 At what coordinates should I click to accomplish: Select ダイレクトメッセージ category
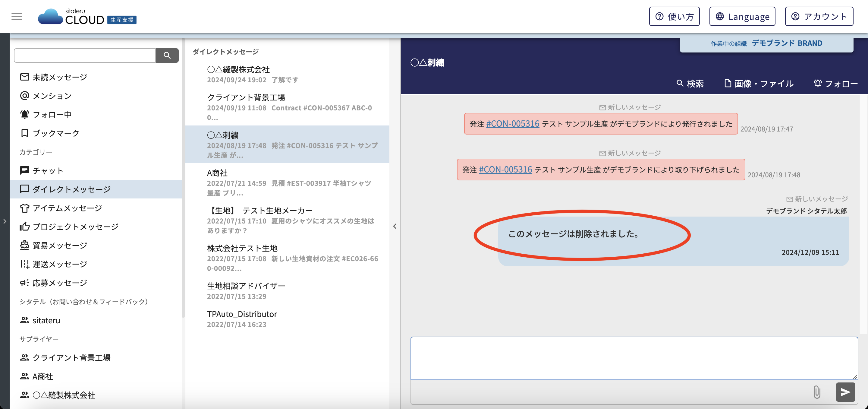[x=95, y=189]
